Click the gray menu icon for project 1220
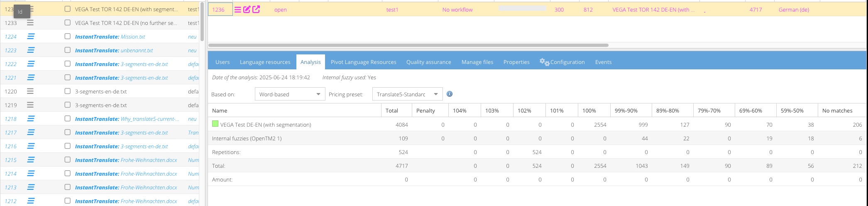The width and height of the screenshot is (868, 206). point(30,91)
